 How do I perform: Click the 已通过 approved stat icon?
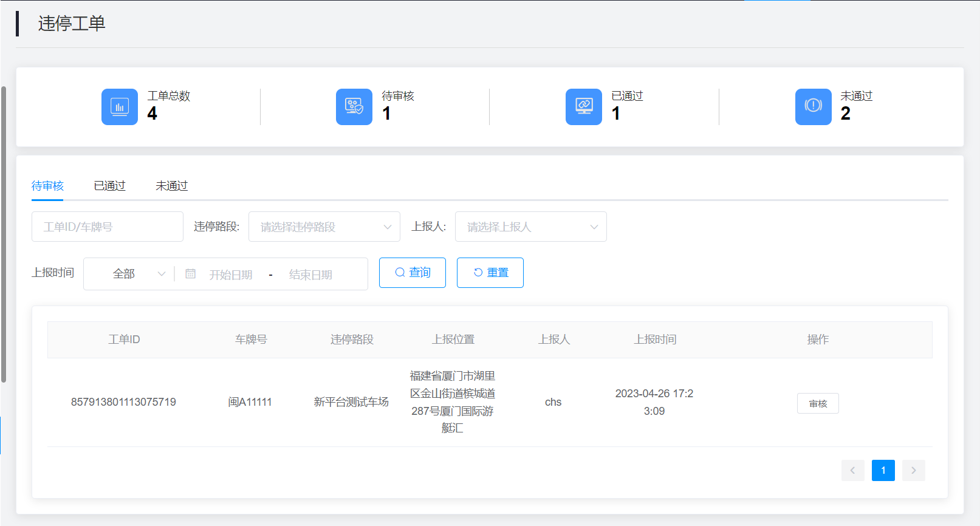point(584,107)
